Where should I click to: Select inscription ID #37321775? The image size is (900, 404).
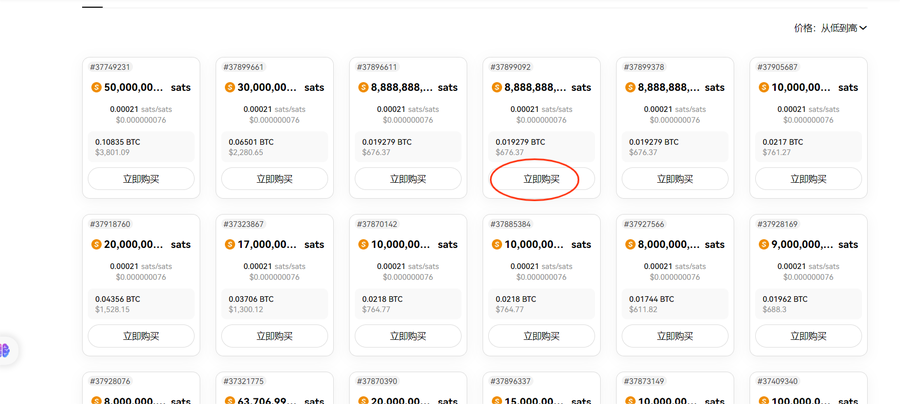(x=243, y=381)
